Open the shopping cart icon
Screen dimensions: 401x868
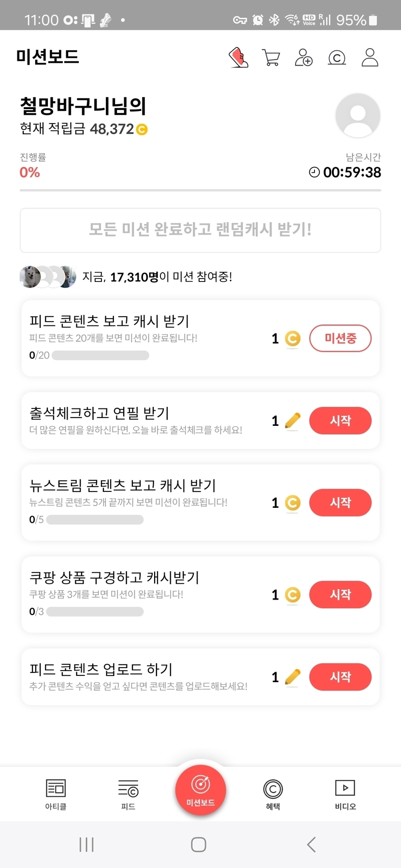point(271,57)
